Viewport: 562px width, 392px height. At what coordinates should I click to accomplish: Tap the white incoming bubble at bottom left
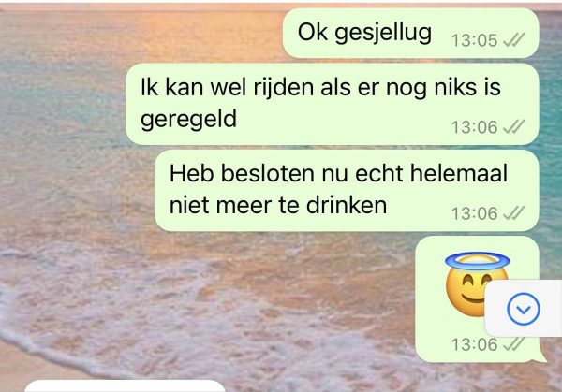125,386
